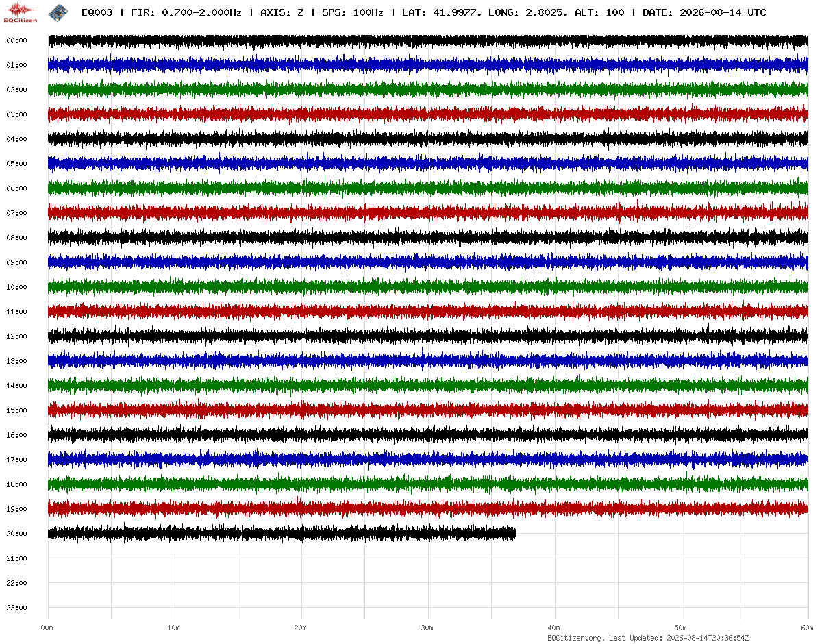Click the EQCitizen logo
This screenshot has width=822, height=644.
(x=20, y=12)
